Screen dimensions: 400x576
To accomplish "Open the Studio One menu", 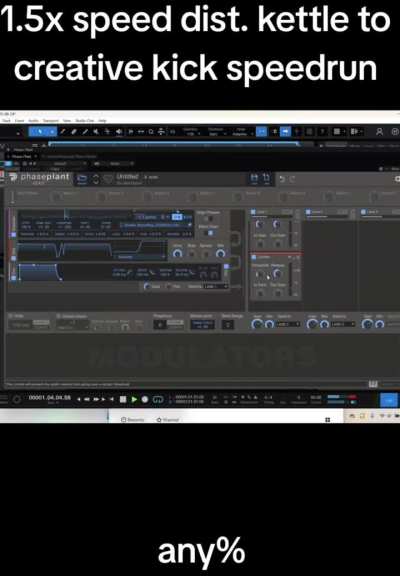I will [x=84, y=120].
